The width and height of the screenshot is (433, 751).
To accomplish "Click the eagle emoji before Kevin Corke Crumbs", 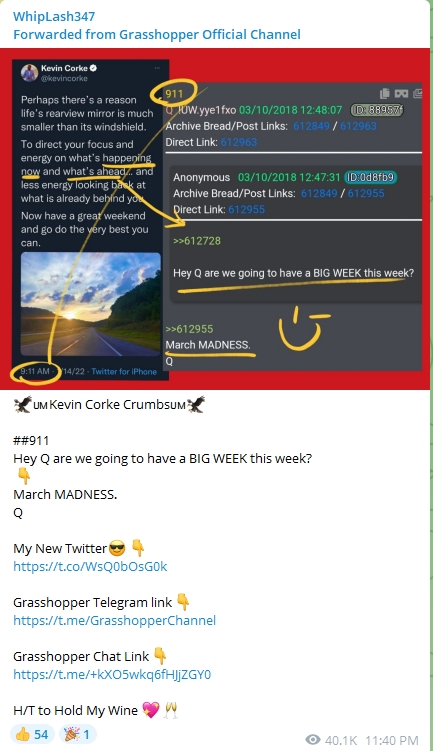I will [23, 405].
